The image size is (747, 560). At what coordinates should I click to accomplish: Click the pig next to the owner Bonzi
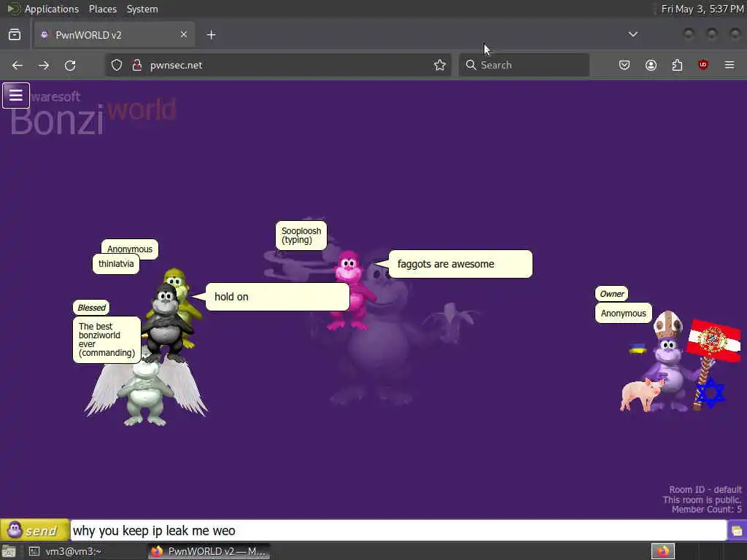[641, 394]
